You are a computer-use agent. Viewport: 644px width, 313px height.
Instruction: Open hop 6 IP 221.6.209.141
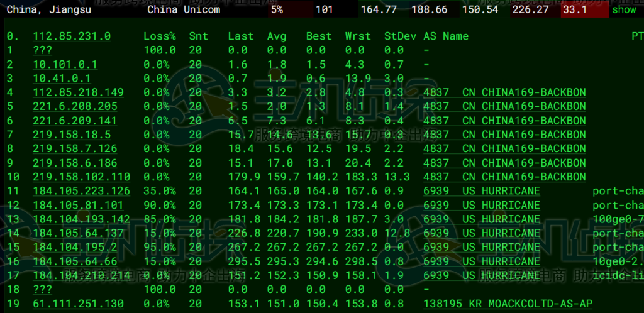coord(75,121)
